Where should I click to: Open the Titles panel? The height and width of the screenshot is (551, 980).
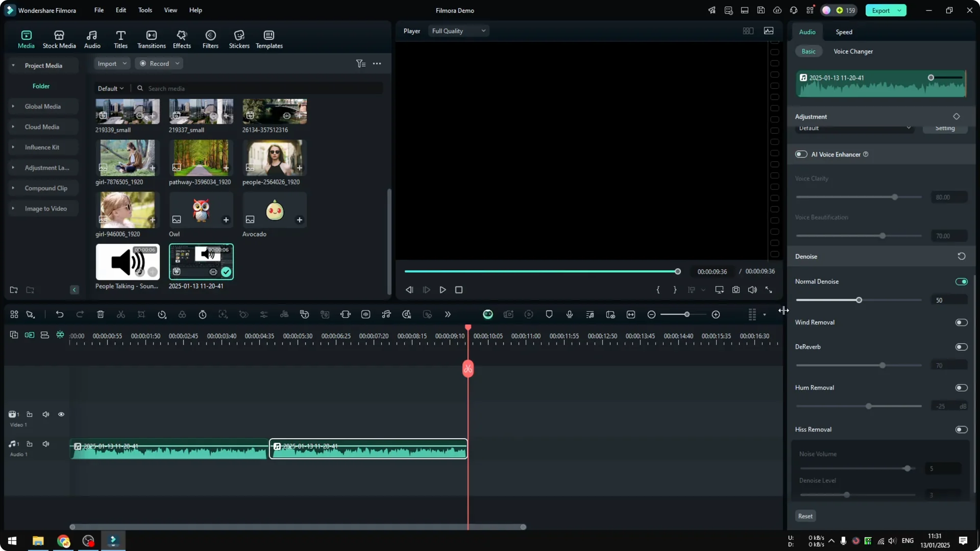pyautogui.click(x=120, y=39)
